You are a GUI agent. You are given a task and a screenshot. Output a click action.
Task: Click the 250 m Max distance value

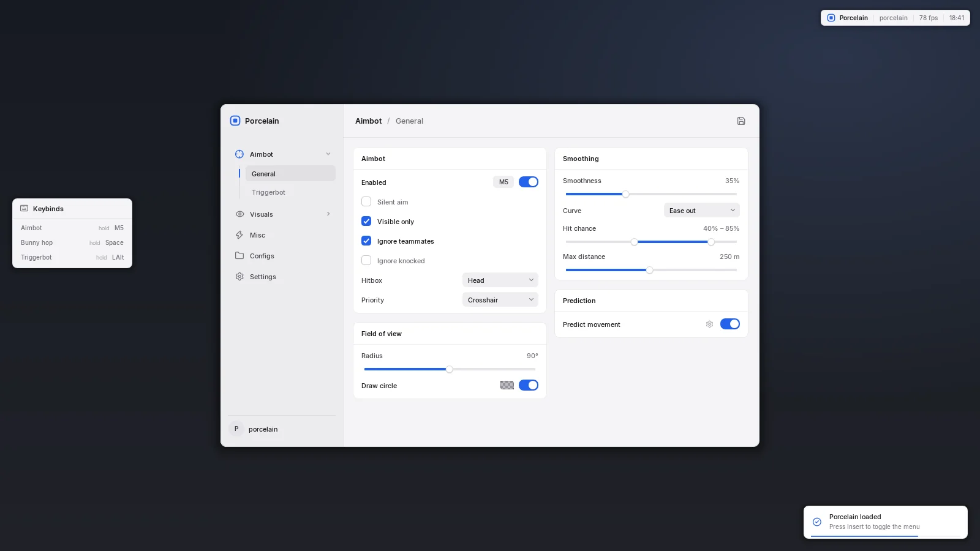(x=729, y=257)
